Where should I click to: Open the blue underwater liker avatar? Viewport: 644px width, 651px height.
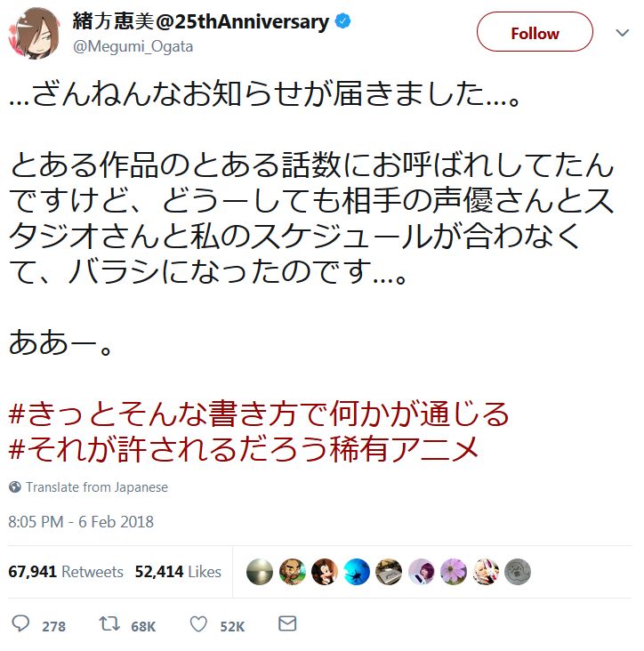(x=357, y=571)
